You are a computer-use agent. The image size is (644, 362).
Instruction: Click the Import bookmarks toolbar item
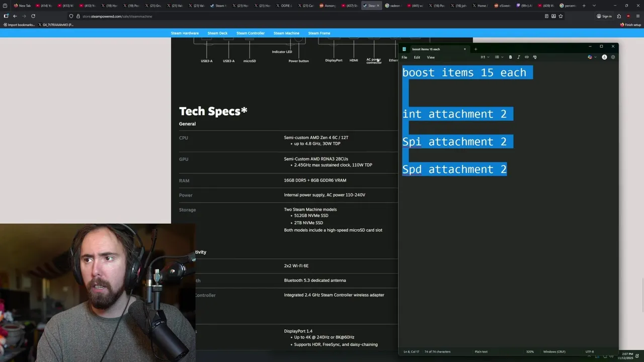click(x=19, y=25)
